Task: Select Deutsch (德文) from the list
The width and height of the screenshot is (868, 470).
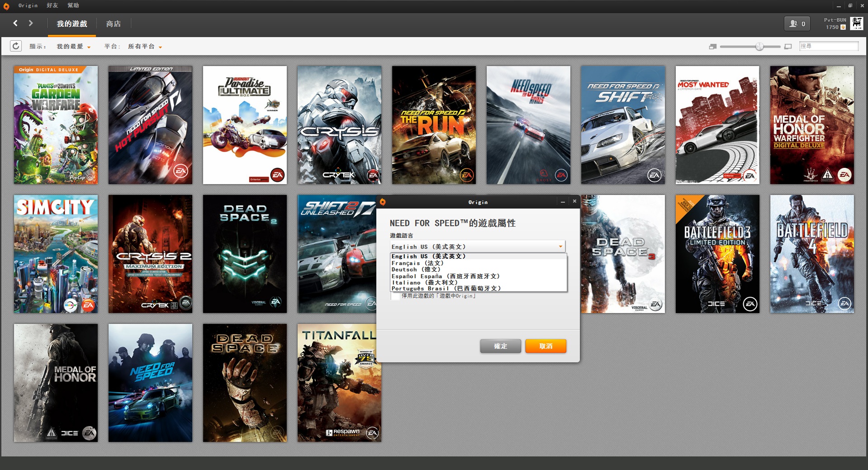Action: click(x=479, y=269)
